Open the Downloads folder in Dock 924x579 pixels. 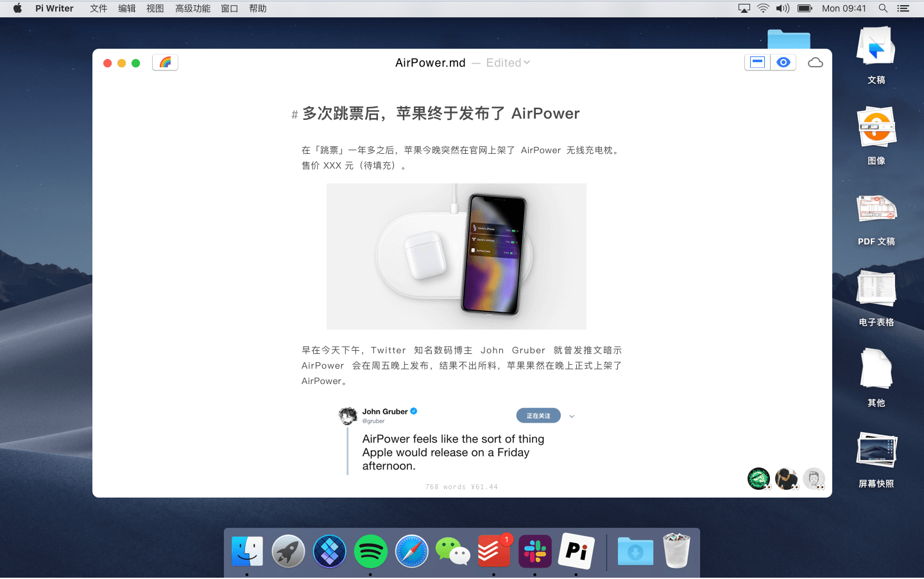coord(635,551)
